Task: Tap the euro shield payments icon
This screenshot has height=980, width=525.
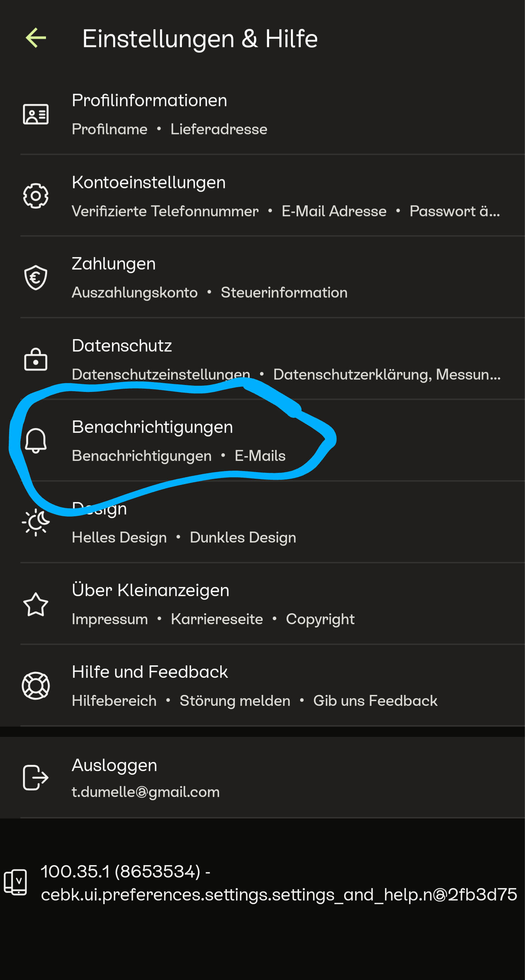Action: 36,277
